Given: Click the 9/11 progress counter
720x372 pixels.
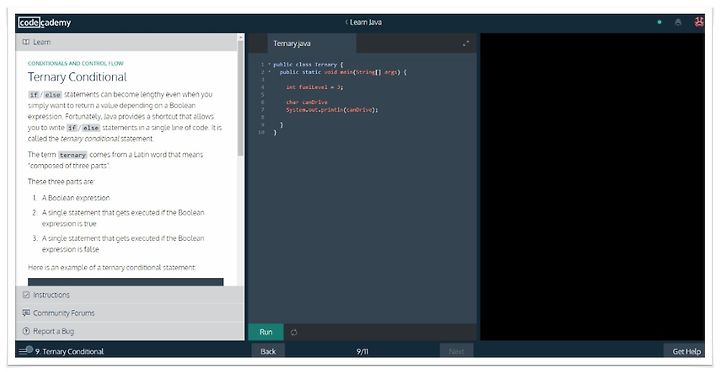Looking at the screenshot, I should click(x=362, y=351).
